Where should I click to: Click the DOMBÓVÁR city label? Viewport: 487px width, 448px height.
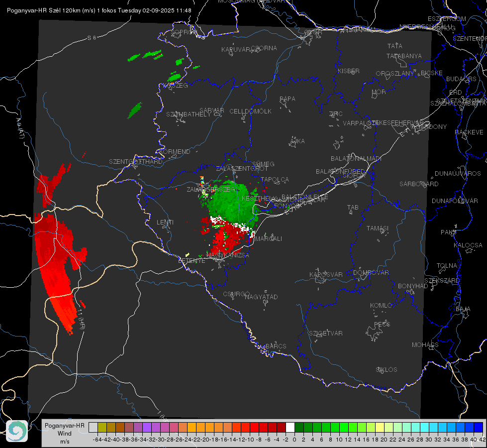(371, 273)
